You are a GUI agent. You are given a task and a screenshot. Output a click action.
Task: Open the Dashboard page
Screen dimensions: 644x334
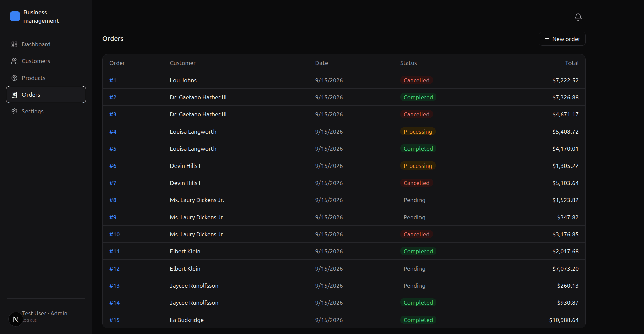(x=46, y=44)
